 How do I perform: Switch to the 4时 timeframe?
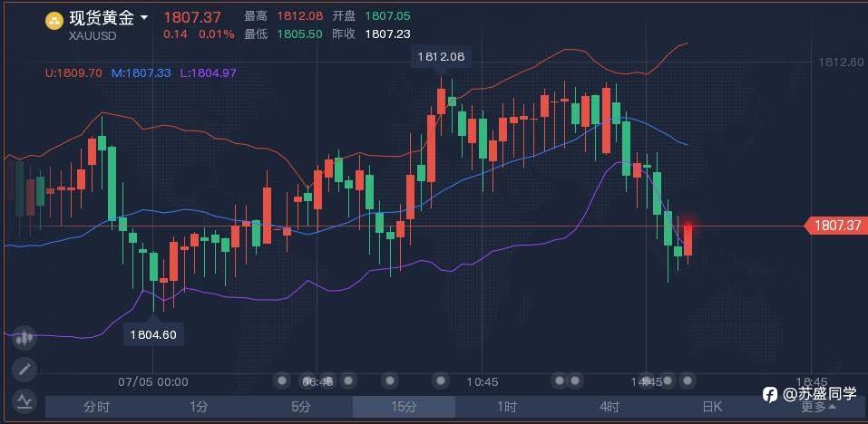(609, 408)
